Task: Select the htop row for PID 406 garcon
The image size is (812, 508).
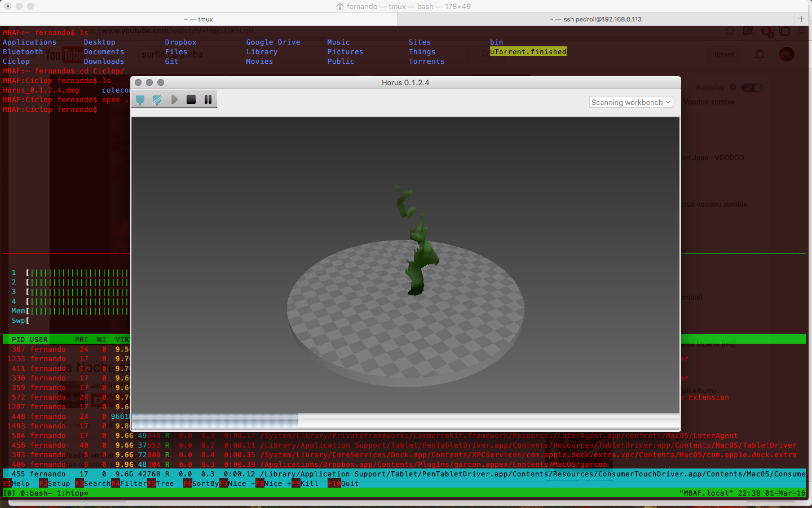Action: [404, 465]
